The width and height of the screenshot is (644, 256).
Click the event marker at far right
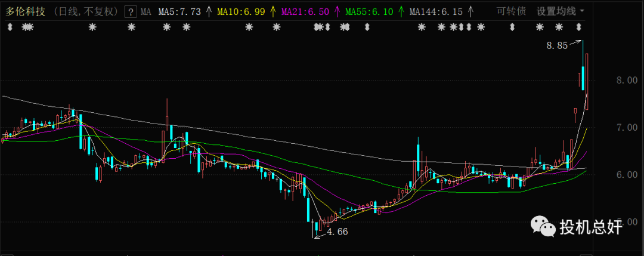pos(578,27)
